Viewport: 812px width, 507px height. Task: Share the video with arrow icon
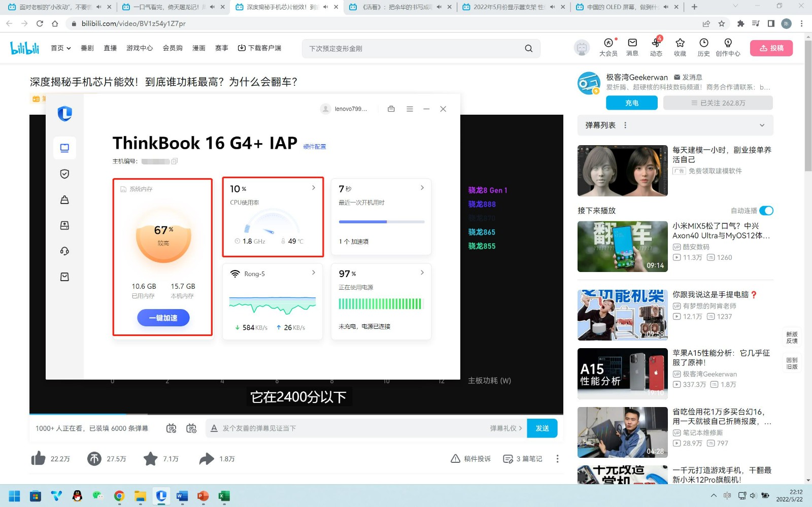[207, 459]
